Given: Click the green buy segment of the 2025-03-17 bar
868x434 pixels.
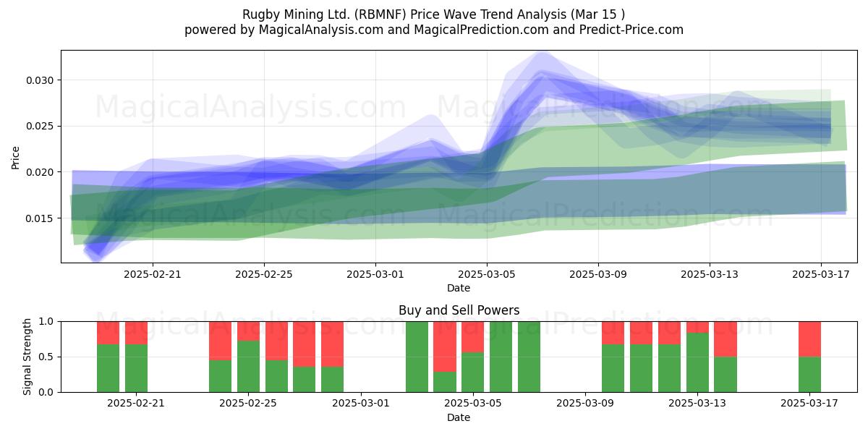Looking at the screenshot, I should click(809, 374).
